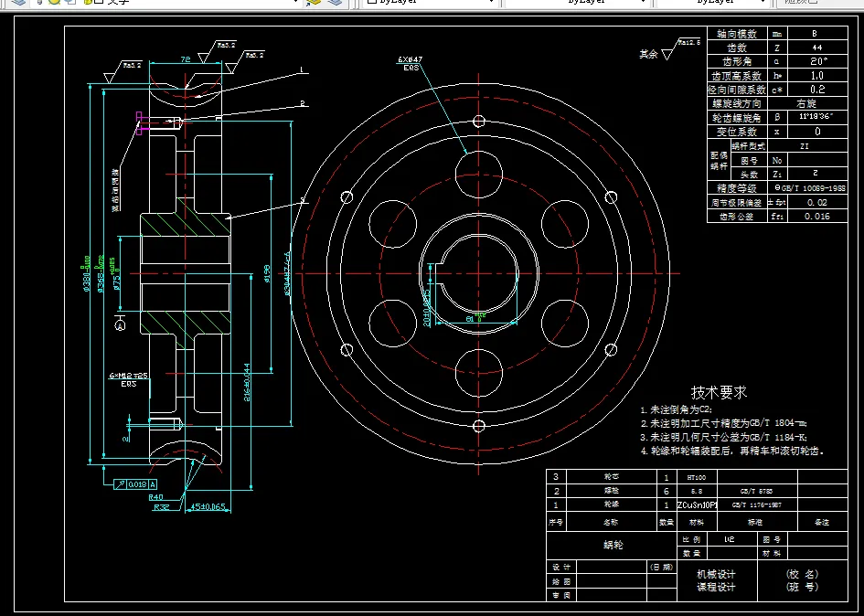Select the 标准 header cell

pyautogui.click(x=757, y=522)
